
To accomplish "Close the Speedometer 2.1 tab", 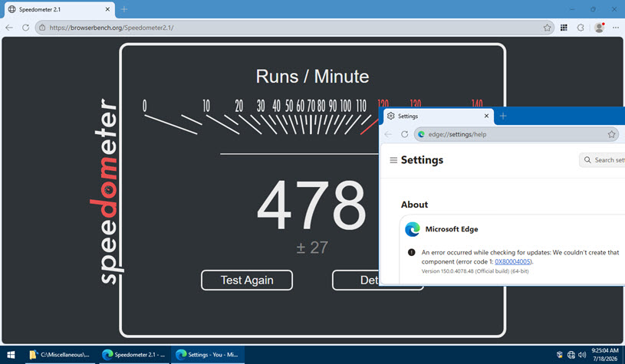I will point(107,9).
